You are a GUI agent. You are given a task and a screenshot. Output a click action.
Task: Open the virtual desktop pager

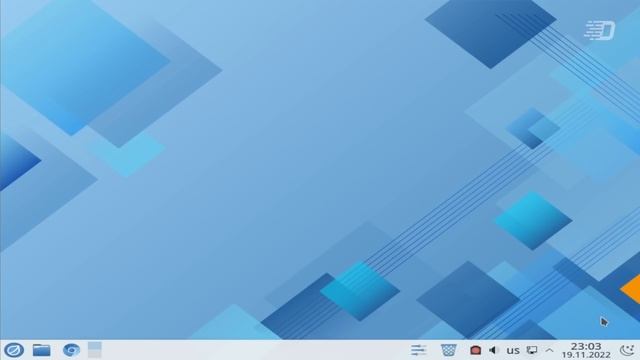point(95,350)
